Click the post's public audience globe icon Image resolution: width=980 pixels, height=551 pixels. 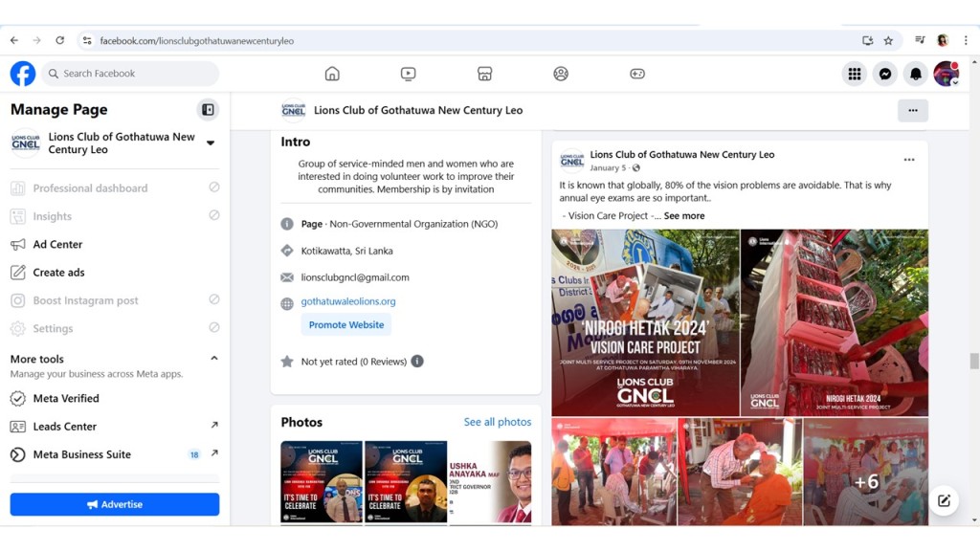click(636, 168)
